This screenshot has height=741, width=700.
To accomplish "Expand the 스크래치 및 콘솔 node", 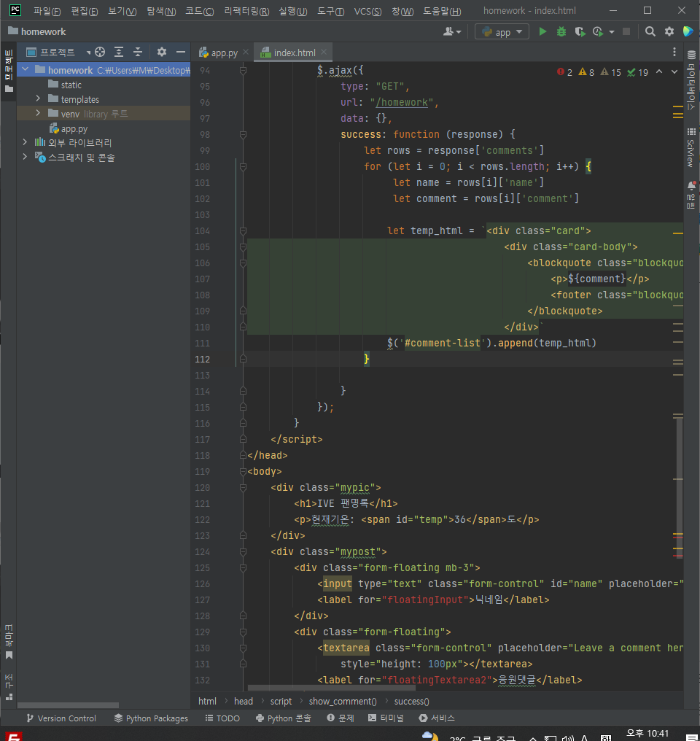I will tap(25, 156).
